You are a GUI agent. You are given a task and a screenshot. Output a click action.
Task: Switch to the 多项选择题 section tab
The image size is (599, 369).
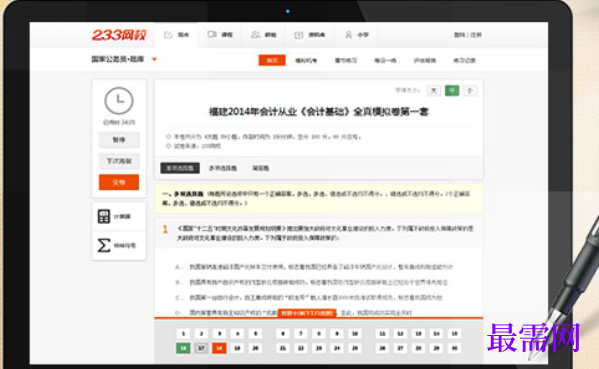[x=223, y=168]
